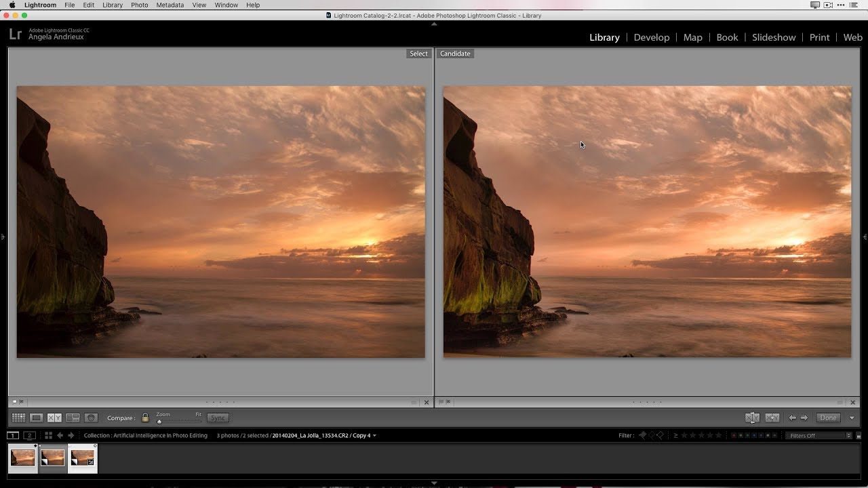Toggle the Link Focus lock icon
Screen dimensions: 868x488
pyautogui.click(x=144, y=418)
